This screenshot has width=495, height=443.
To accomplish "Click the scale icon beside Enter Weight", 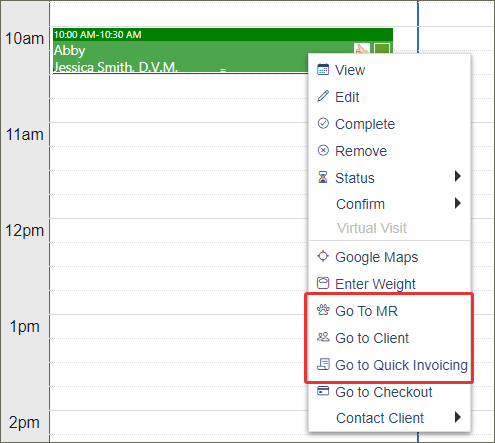I will coord(323,283).
